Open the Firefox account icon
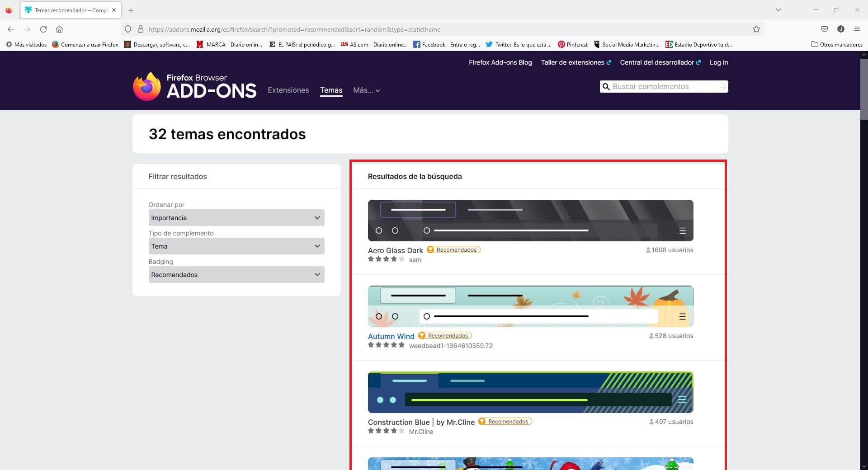Screen dimensions: 868x470 (x=841, y=29)
